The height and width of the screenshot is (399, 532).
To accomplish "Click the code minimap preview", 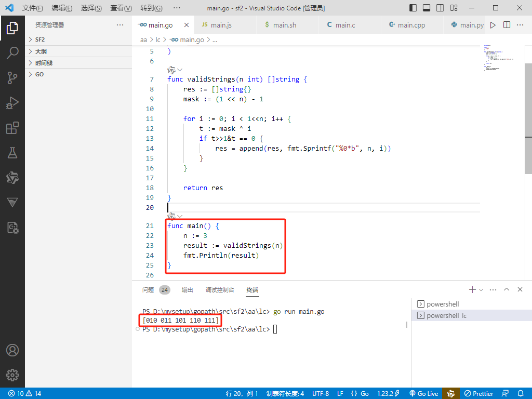I will (499, 58).
